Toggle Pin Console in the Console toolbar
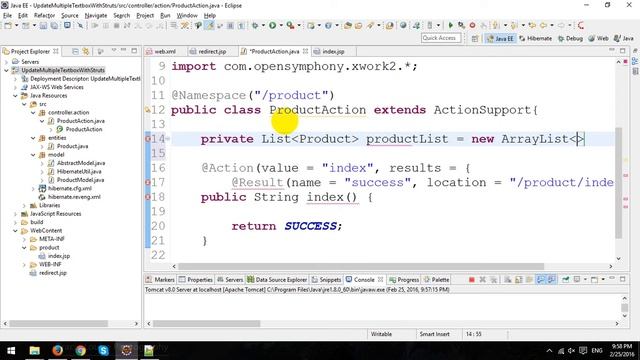The height and width of the screenshot is (360, 640). (566, 280)
